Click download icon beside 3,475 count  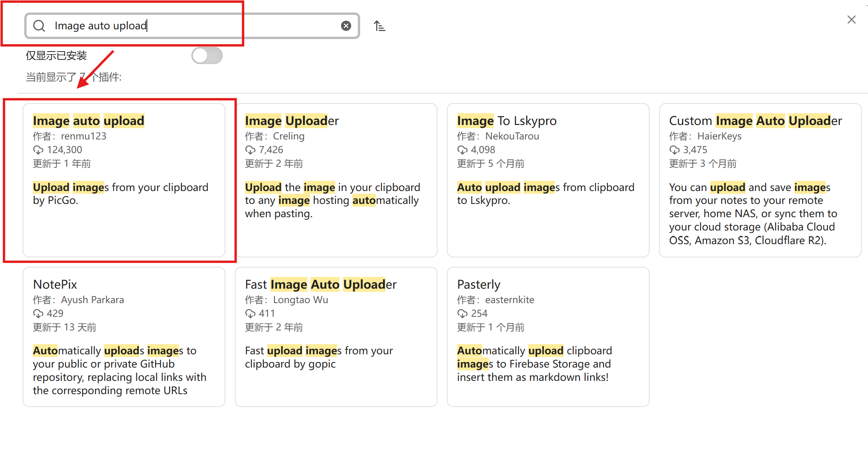pyautogui.click(x=674, y=150)
